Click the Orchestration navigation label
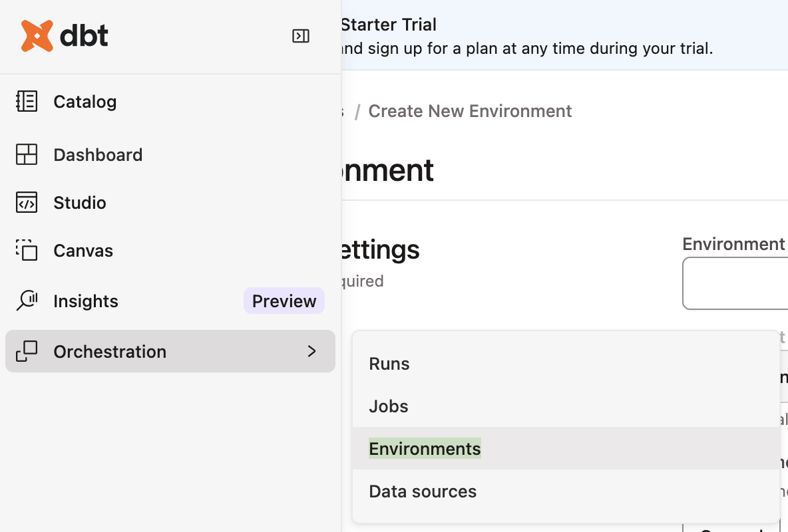 110,351
